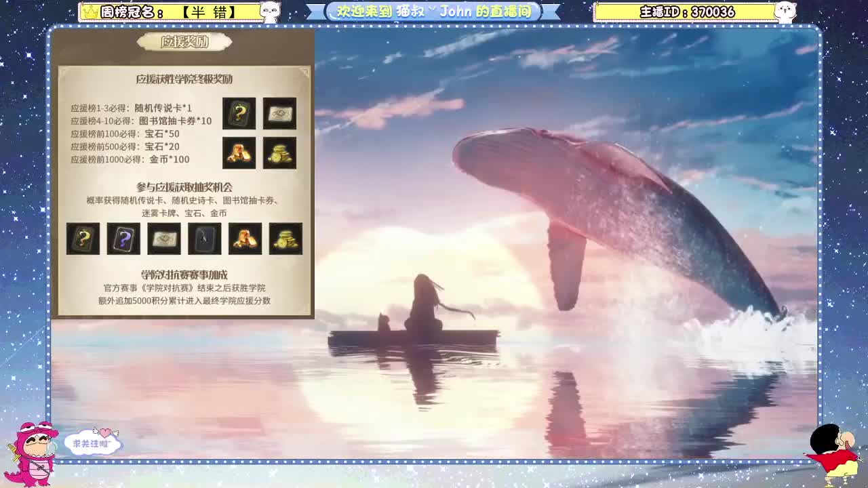Click the line 应援榜前100必得：宝石*50
Image resolution: width=868 pixels, height=488 pixels.
125,134
